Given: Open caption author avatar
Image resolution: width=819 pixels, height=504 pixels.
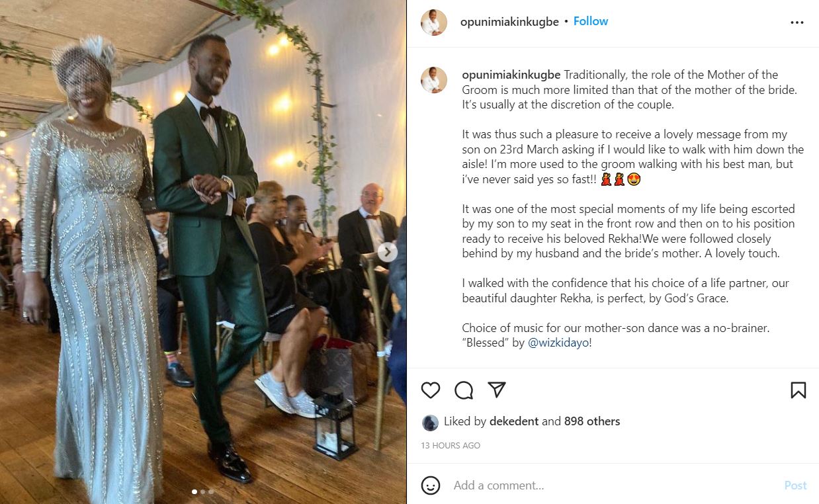Looking at the screenshot, I should 434,79.
